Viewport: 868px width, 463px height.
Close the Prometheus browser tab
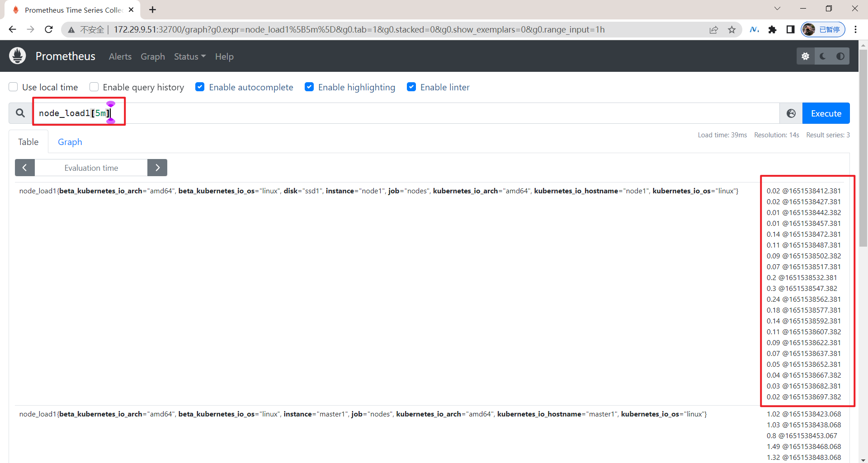131,9
